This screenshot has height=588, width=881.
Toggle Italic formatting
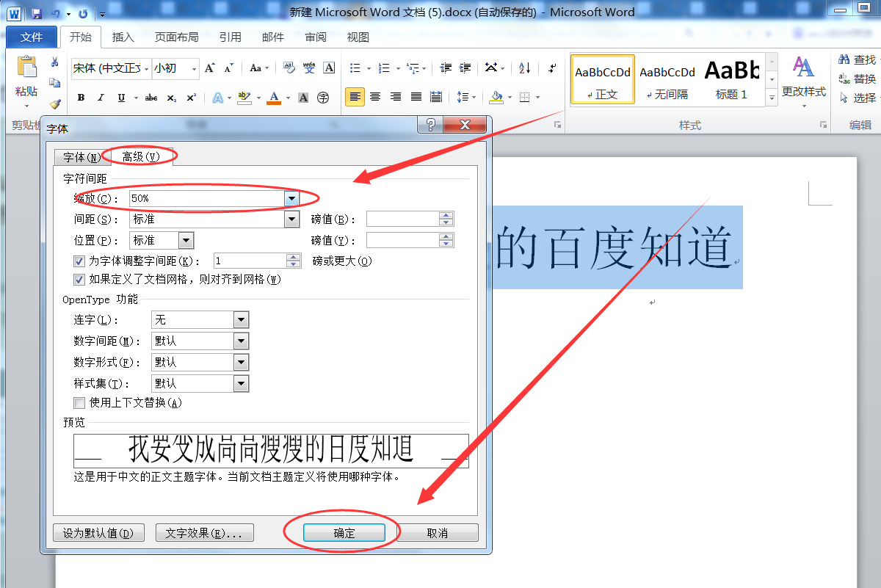click(101, 98)
